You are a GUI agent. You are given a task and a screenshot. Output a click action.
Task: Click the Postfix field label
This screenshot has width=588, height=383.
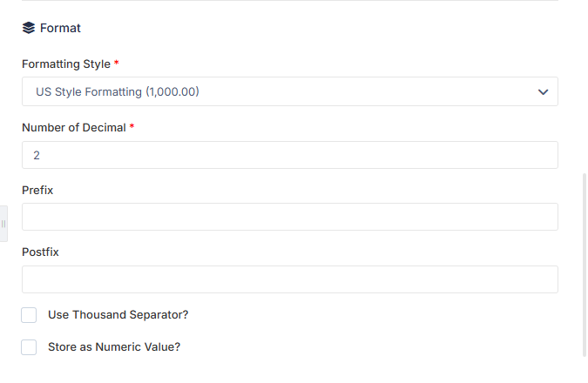point(40,252)
